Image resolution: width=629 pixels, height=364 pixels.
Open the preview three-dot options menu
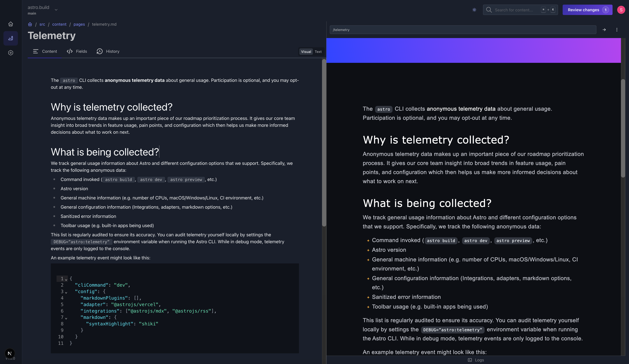point(617,30)
